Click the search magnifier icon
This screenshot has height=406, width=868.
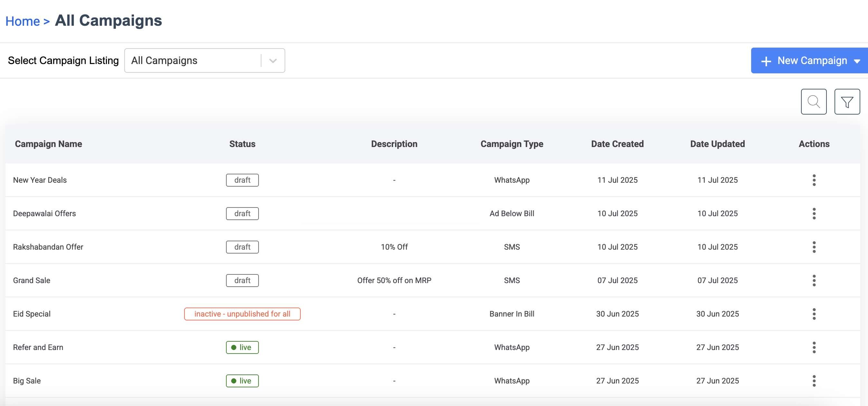pyautogui.click(x=813, y=102)
